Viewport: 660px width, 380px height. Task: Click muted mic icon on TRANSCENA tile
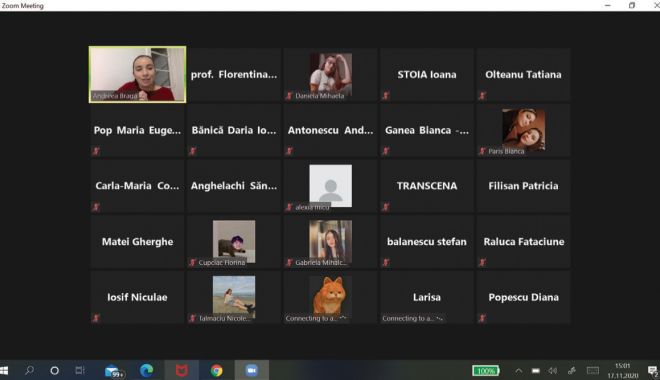click(386, 207)
